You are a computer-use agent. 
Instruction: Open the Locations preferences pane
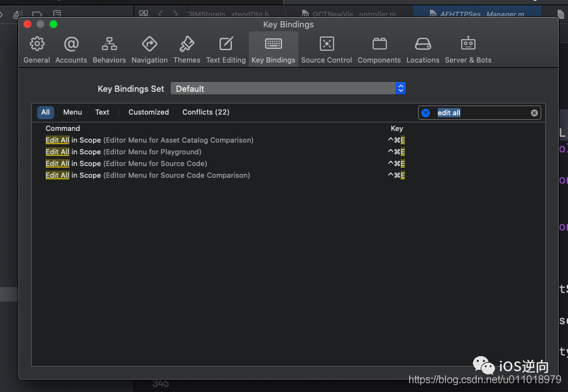click(x=423, y=50)
